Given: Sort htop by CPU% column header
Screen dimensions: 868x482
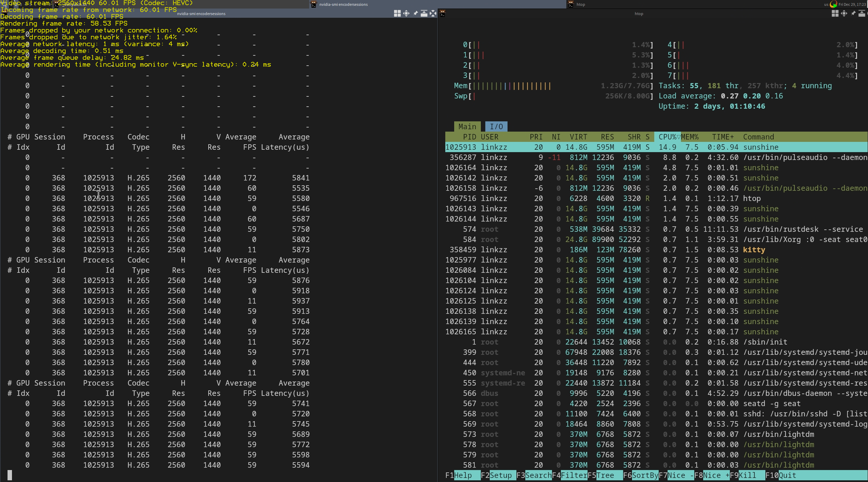Looking at the screenshot, I should [667, 137].
